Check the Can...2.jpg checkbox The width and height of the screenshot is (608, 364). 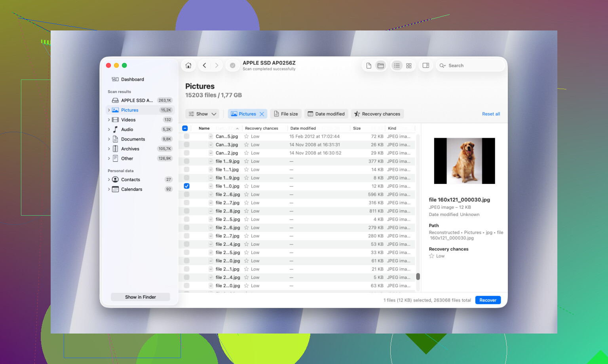(186, 153)
